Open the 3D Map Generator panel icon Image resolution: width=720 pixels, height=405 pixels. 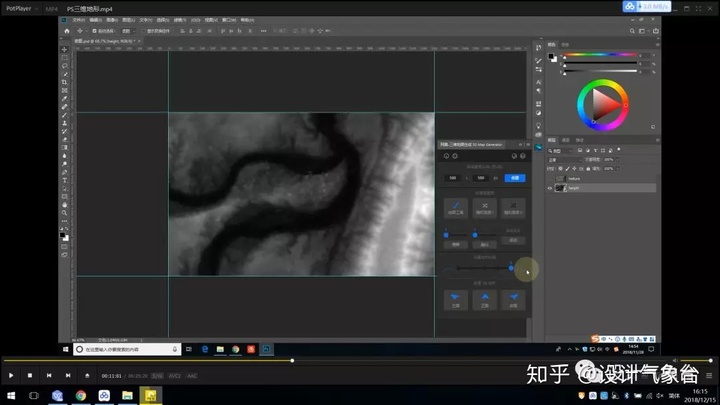(x=538, y=147)
